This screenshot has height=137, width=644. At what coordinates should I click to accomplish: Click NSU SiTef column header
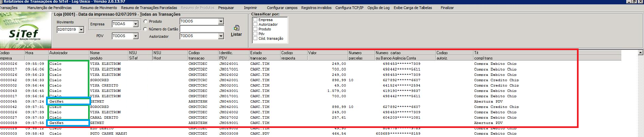pyautogui.click(x=140, y=55)
